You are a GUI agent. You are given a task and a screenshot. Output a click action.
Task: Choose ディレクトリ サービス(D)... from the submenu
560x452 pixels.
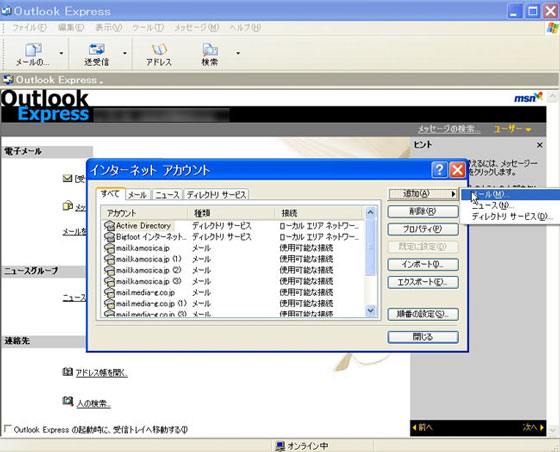tap(510, 216)
